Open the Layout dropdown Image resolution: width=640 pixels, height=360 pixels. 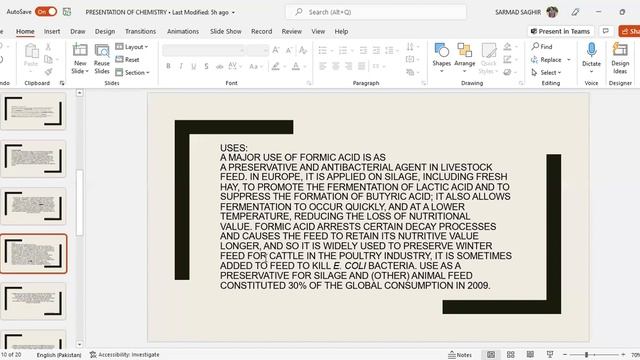(x=131, y=47)
